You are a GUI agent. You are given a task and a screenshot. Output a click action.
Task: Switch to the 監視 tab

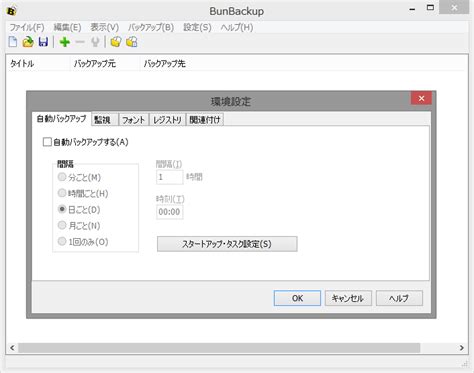105,120
